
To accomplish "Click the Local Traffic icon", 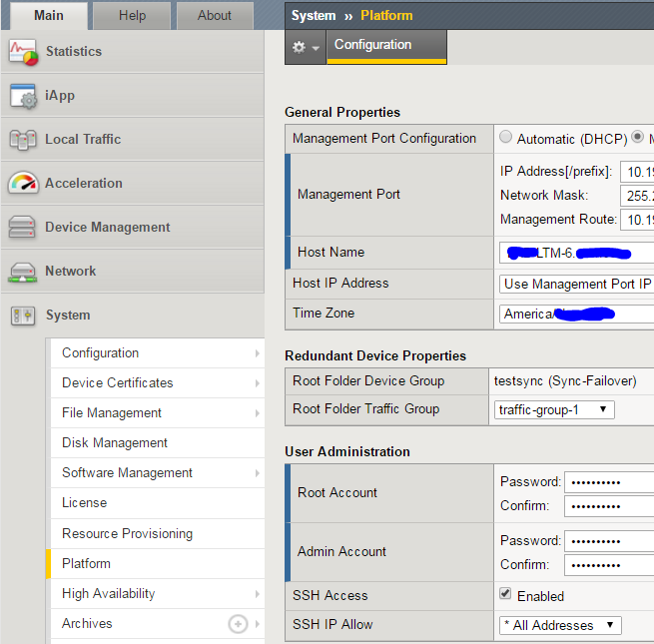I will [x=23, y=140].
